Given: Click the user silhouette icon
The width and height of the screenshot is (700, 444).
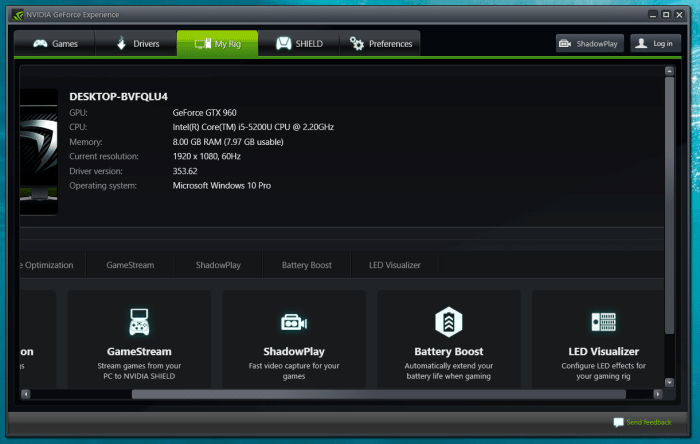Looking at the screenshot, I should point(641,43).
